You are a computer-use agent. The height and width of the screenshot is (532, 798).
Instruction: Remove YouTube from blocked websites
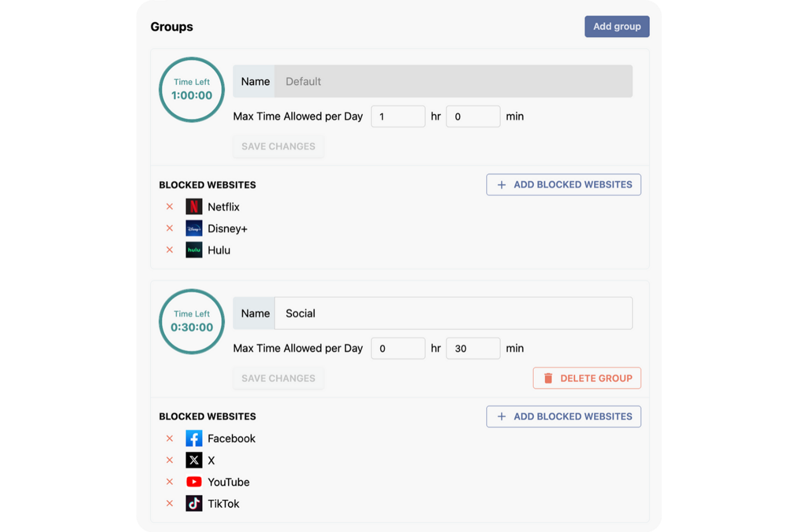[170, 482]
